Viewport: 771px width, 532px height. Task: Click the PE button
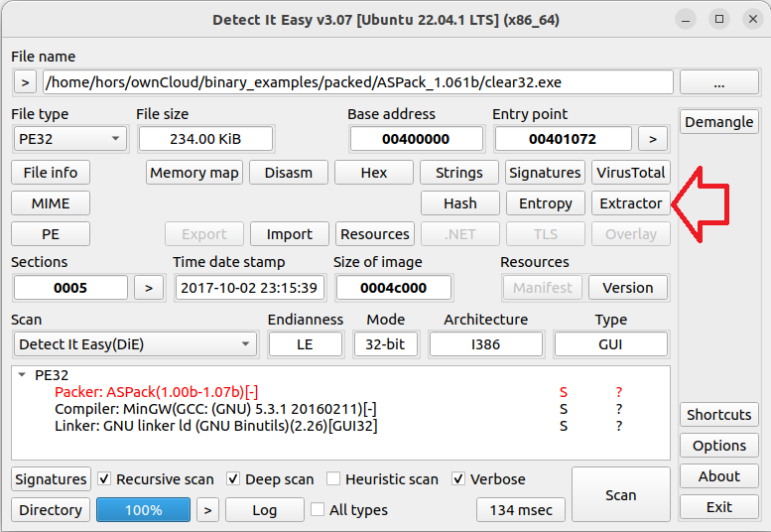51,234
